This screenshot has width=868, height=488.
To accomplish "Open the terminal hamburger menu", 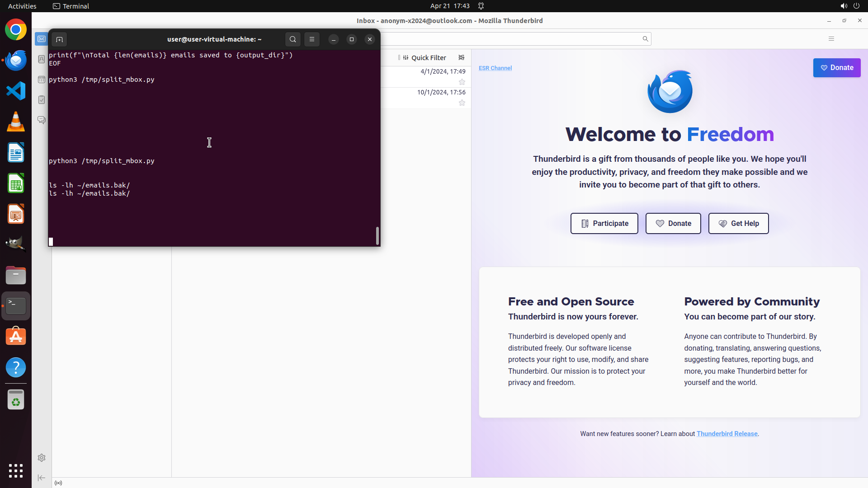I will click(x=312, y=40).
